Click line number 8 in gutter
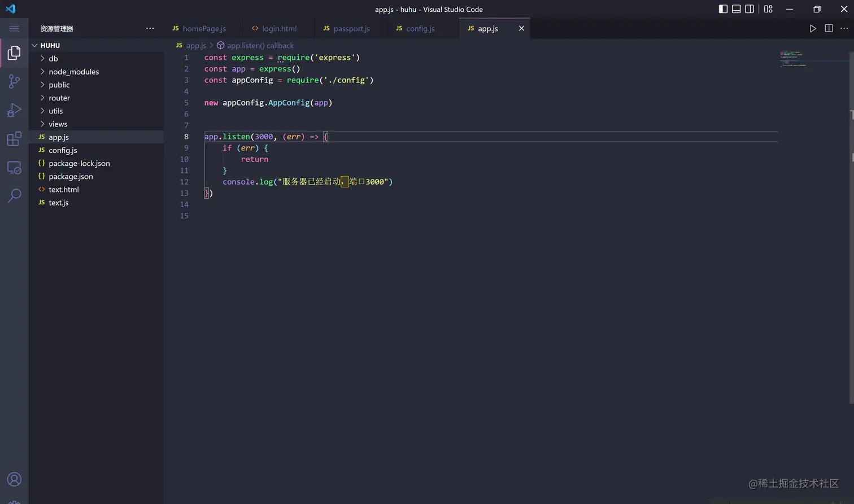854x504 pixels. point(186,137)
